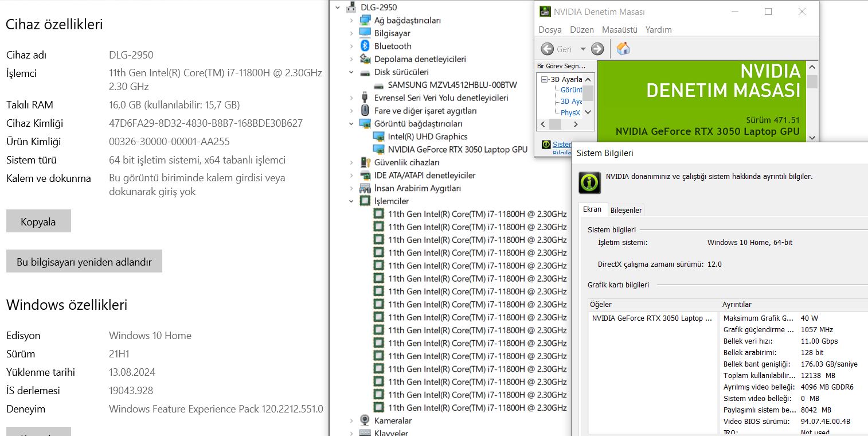Click the İşlemciler processor category icon
The height and width of the screenshot is (436, 868).
(x=365, y=201)
